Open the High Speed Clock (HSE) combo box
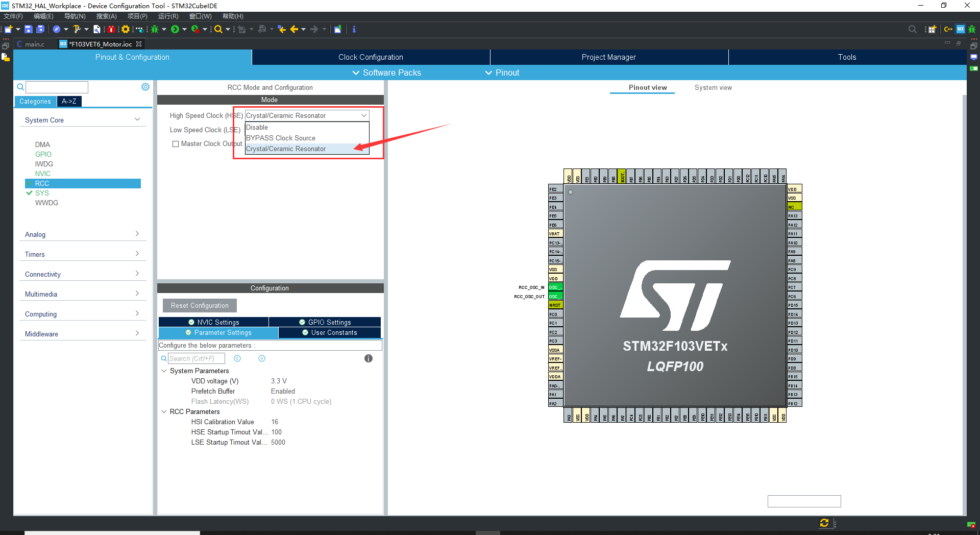Image resolution: width=980 pixels, height=535 pixels. point(307,116)
